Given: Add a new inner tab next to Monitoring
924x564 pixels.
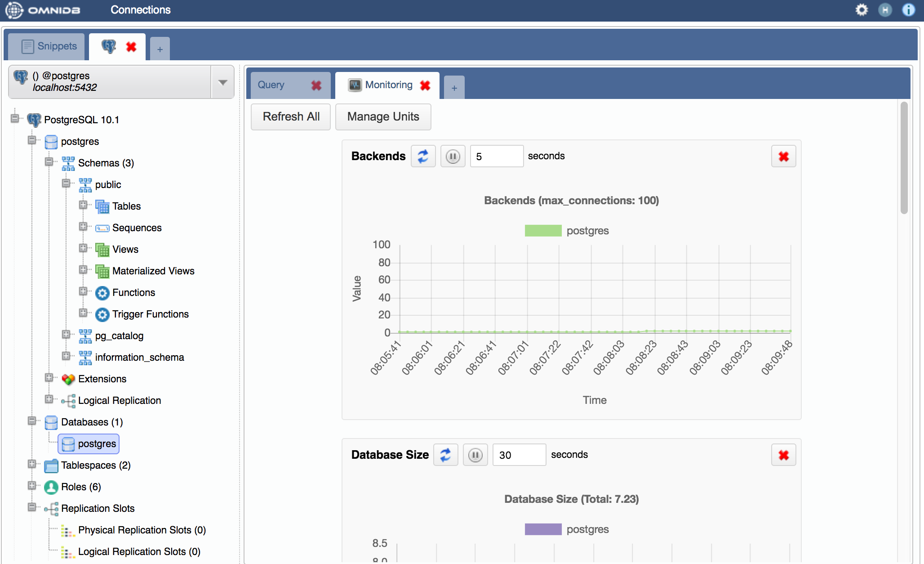Looking at the screenshot, I should click(x=454, y=88).
